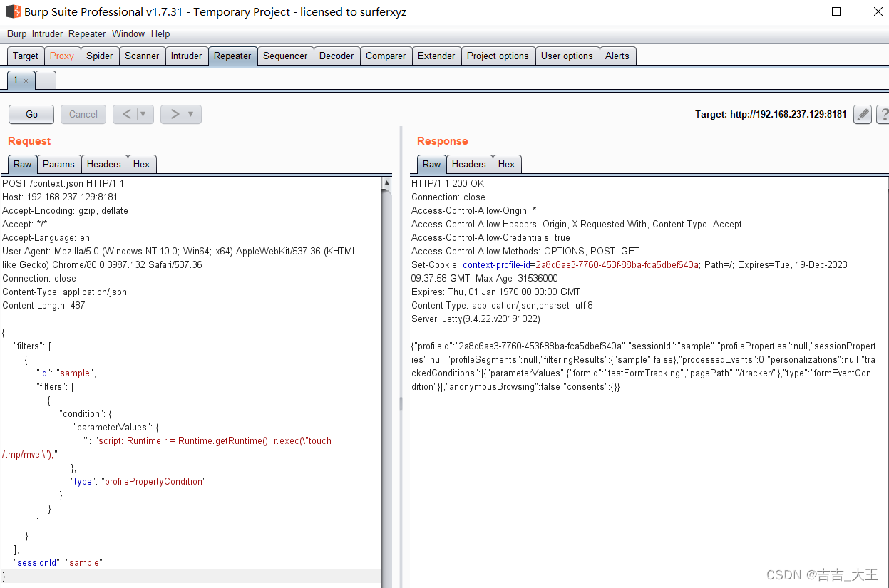Switch to the Intruder tab
Image resolution: width=889 pixels, height=588 pixels.
point(187,56)
